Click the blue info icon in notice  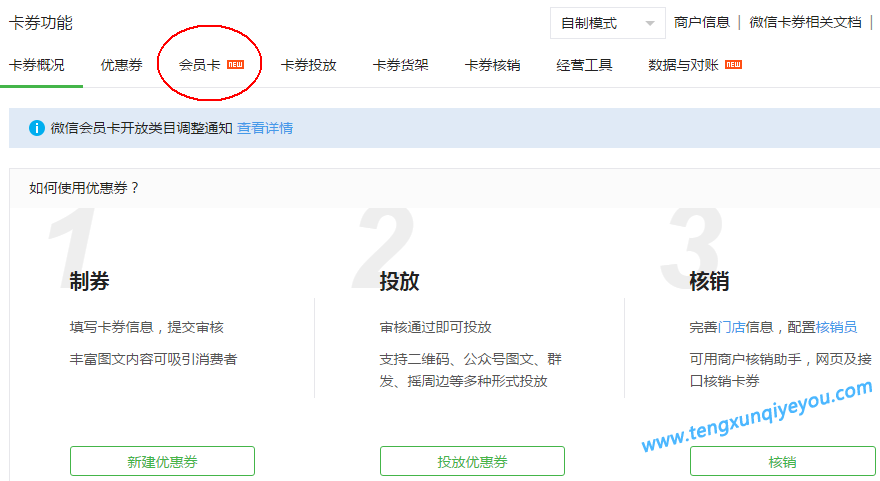36,128
